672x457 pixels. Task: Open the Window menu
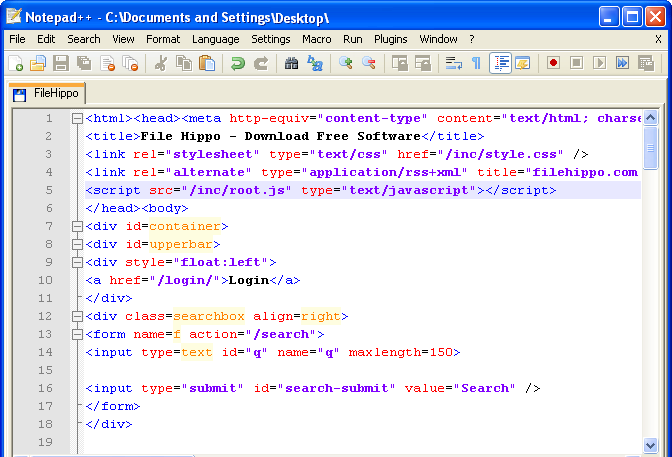(438, 39)
